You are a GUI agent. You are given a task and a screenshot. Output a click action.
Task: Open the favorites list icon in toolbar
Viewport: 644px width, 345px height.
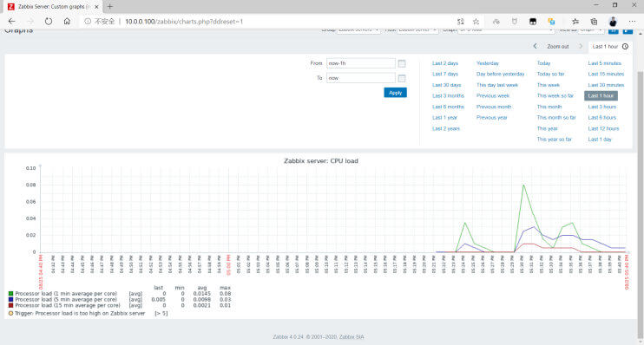tap(575, 22)
